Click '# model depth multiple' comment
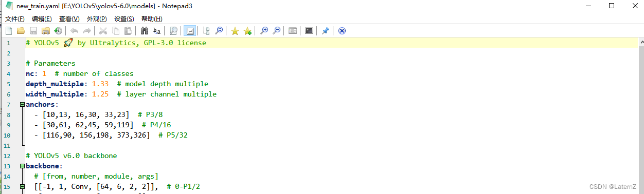The width and height of the screenshot is (644, 194). (163, 84)
